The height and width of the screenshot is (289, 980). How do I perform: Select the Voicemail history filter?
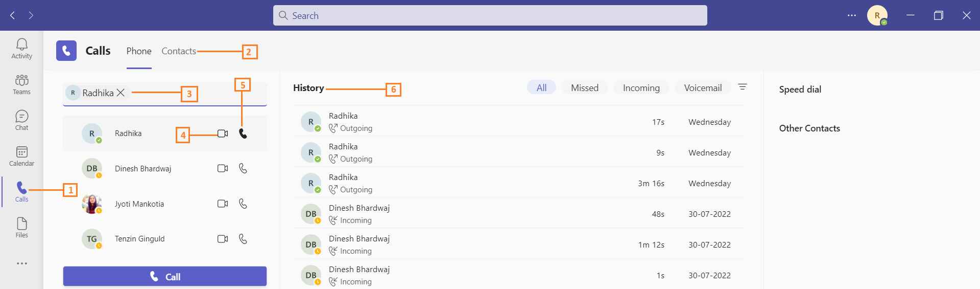coord(703,87)
